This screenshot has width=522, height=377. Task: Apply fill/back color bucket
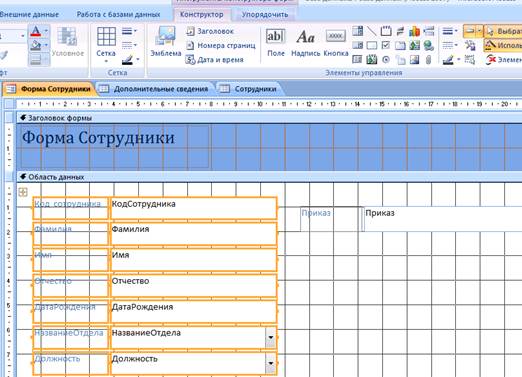[x=35, y=45]
